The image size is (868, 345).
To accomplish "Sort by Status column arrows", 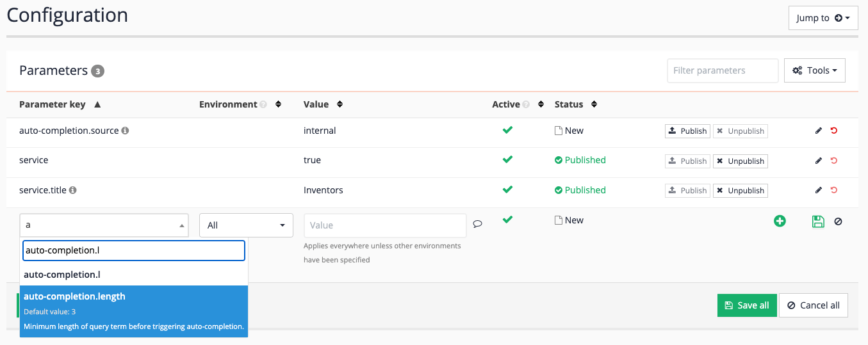I will point(594,104).
